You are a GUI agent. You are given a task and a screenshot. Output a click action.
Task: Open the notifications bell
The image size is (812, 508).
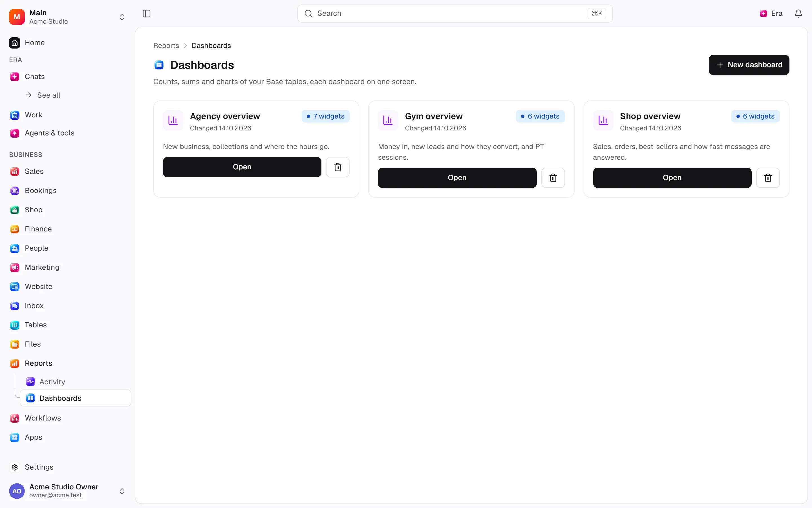tap(798, 14)
